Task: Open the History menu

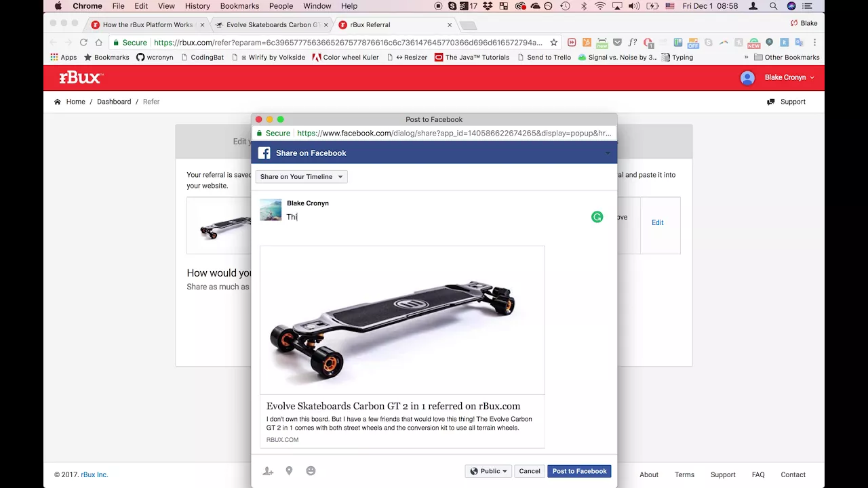Action: tap(197, 6)
